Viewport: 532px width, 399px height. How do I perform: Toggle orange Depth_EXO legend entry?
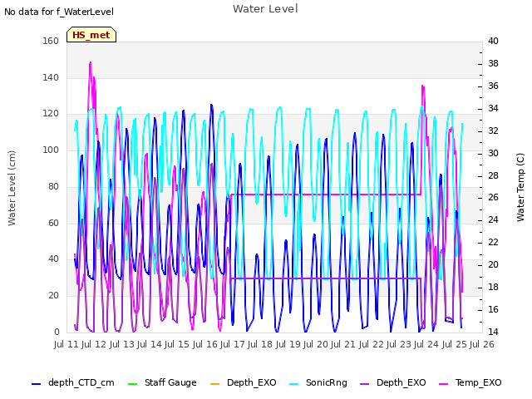tap(244, 383)
